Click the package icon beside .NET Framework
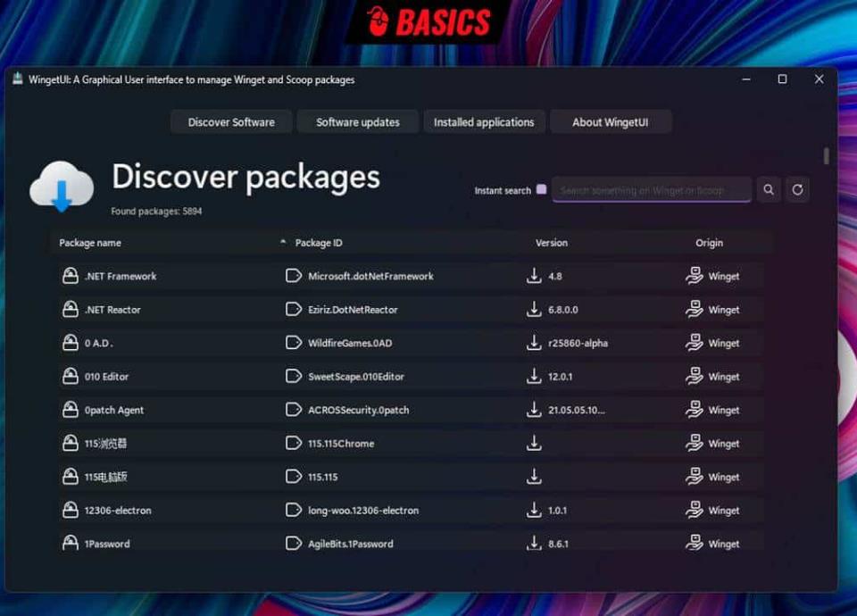Image resolution: width=857 pixels, height=616 pixels. click(x=70, y=277)
